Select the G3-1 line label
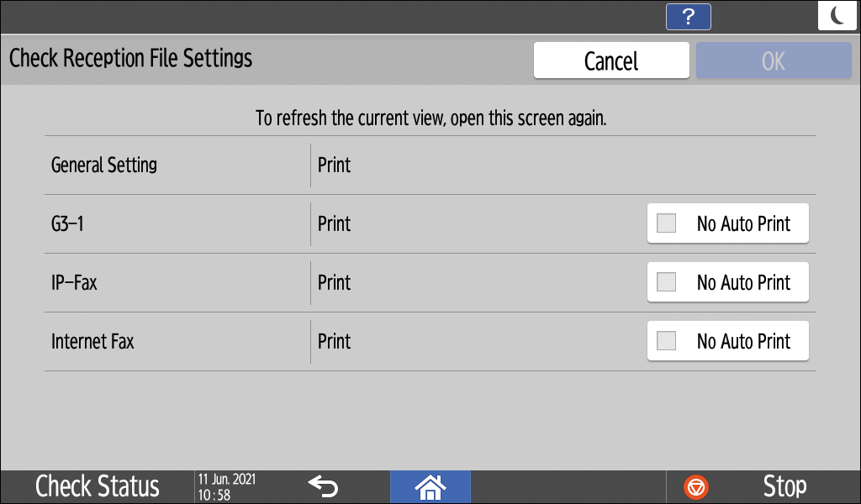The width and height of the screenshot is (861, 504). click(71, 224)
